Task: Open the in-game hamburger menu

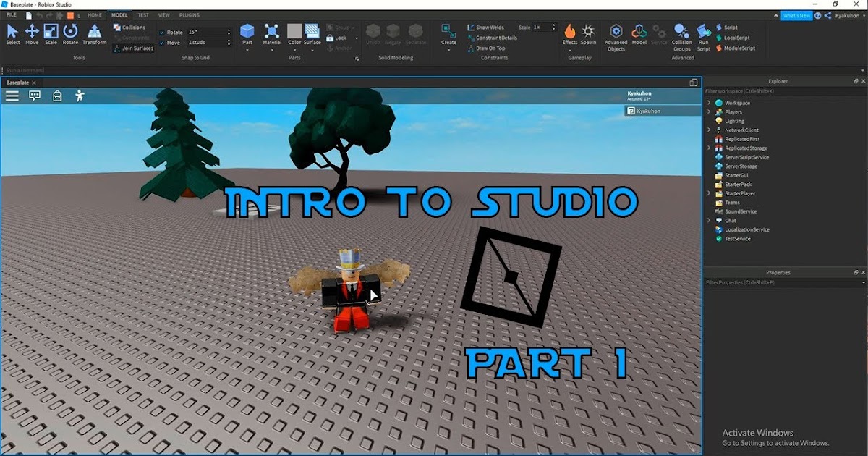Action: 12,96
